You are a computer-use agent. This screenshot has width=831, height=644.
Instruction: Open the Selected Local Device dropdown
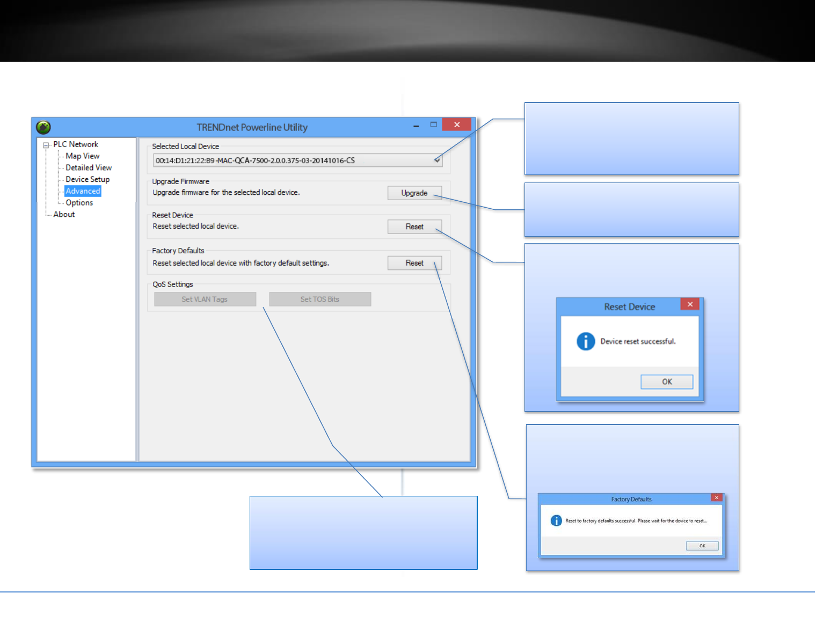coord(298,160)
